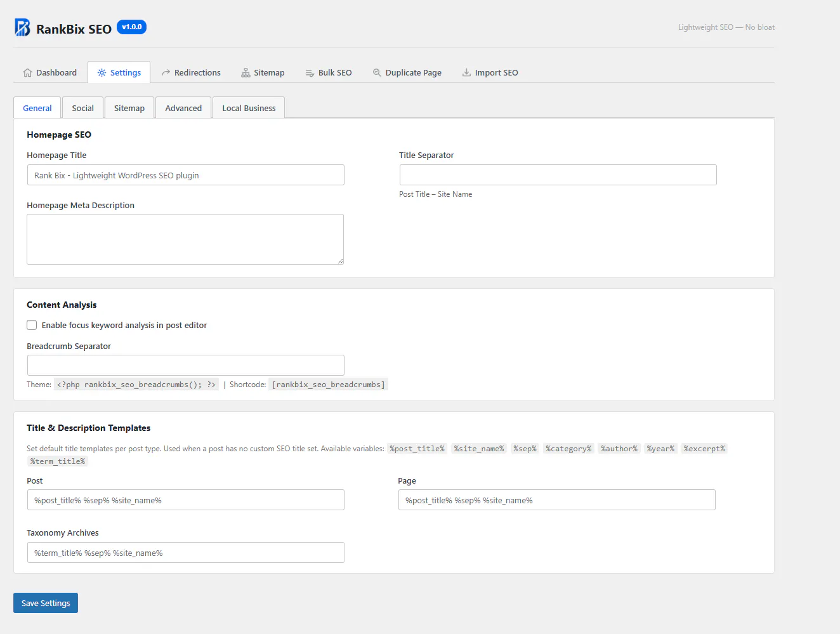Viewport: 840px width, 634px height.
Task: Select the Local Business sub-tab
Action: pyautogui.click(x=249, y=108)
